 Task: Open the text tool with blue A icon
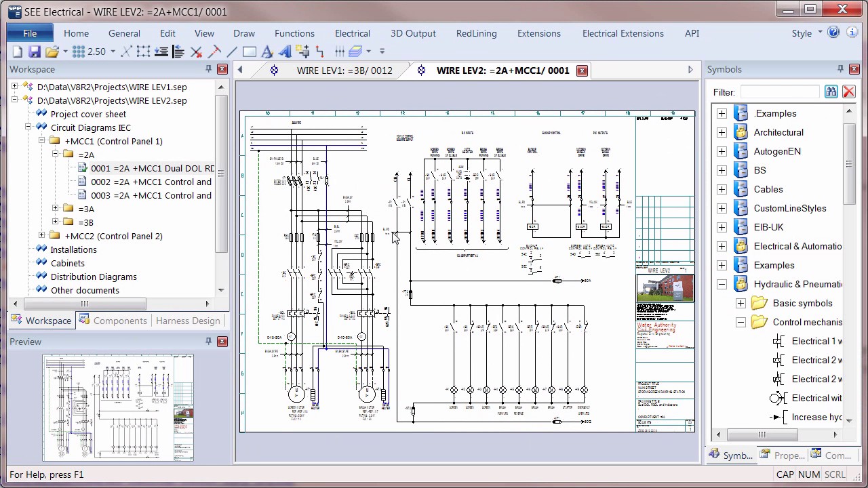coord(269,52)
